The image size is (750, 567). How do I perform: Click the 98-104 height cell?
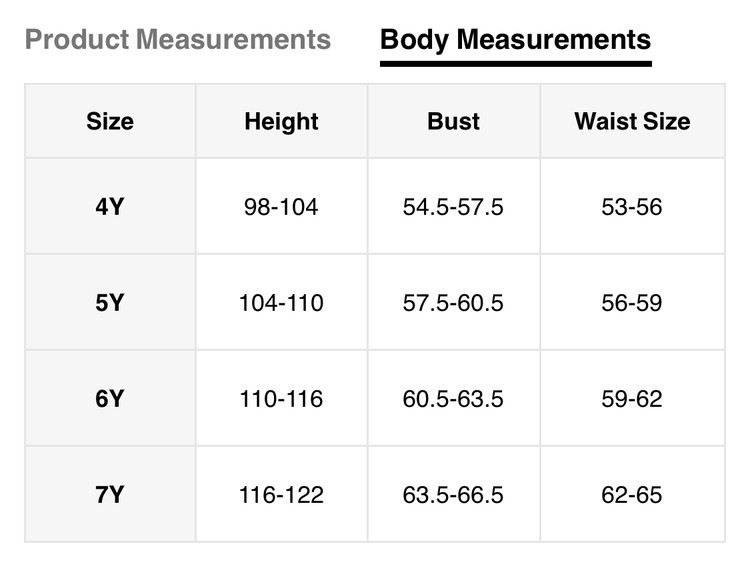pos(281,207)
